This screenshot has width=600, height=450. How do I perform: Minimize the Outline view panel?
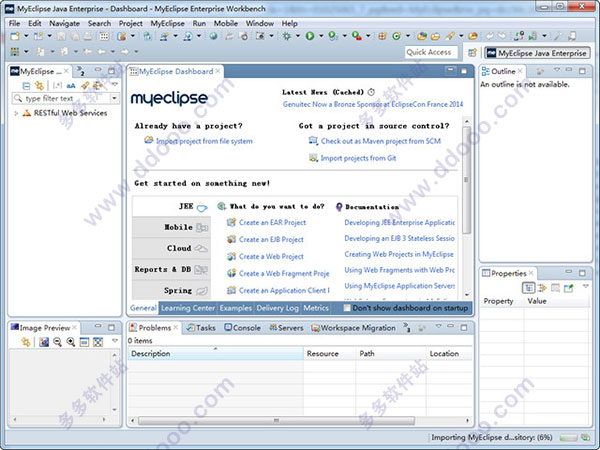coord(569,70)
